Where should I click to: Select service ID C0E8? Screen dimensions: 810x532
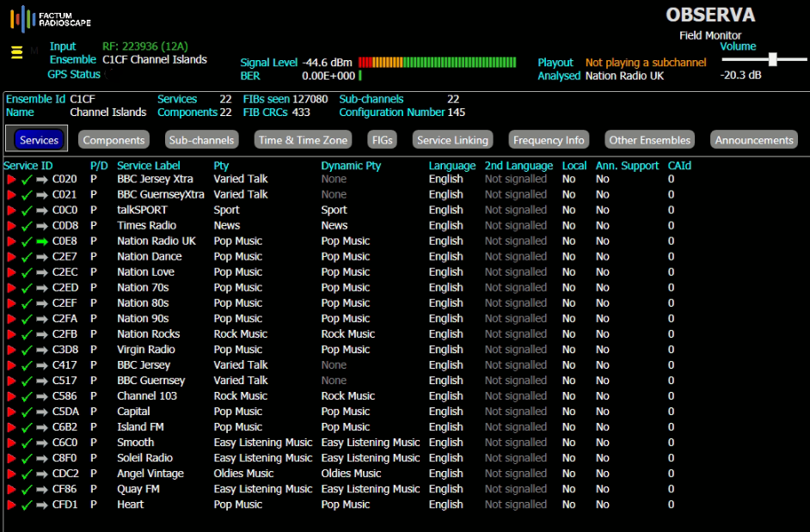(64, 242)
